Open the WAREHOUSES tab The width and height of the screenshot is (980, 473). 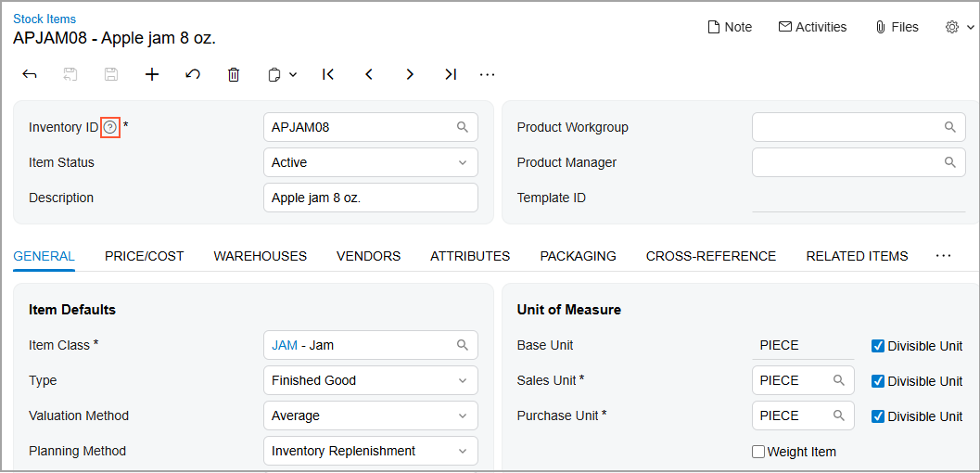[x=260, y=256]
